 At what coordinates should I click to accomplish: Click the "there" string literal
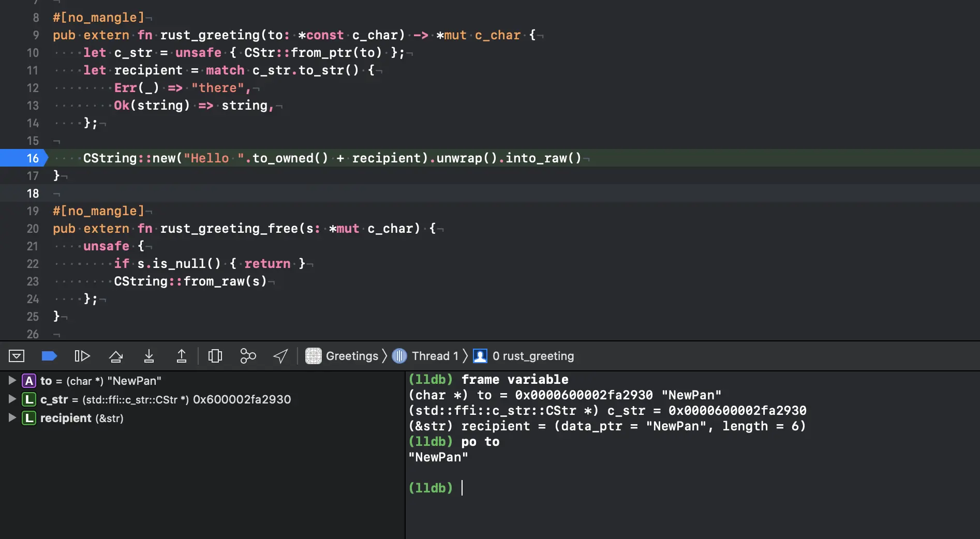218,88
